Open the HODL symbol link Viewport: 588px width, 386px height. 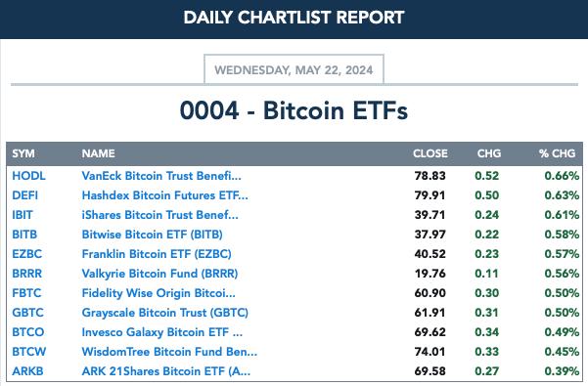tap(28, 176)
